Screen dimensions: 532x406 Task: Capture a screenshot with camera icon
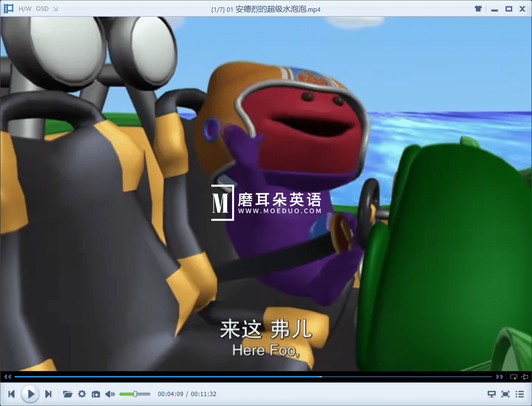[x=96, y=394]
